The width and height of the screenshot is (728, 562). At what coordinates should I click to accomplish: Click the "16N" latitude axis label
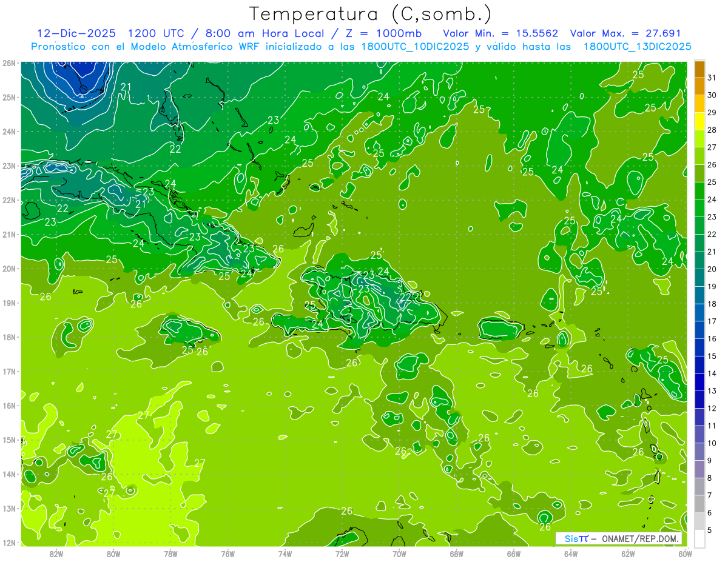[9, 406]
